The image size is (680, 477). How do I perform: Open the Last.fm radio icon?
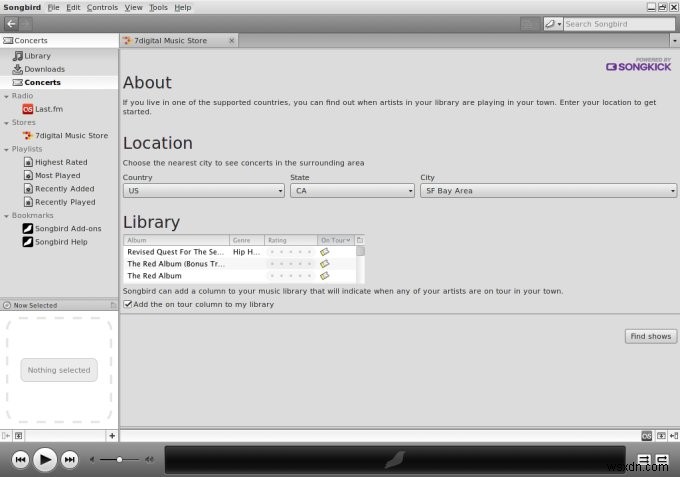click(28, 109)
